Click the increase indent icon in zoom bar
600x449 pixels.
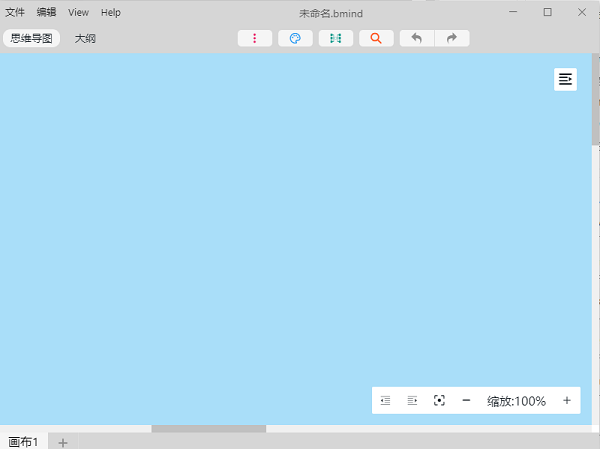point(412,401)
